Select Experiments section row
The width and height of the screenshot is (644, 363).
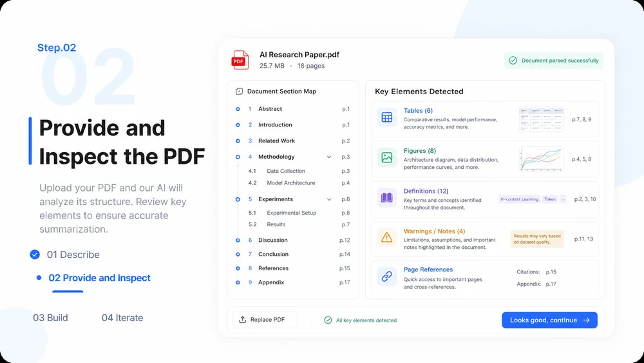(x=293, y=199)
